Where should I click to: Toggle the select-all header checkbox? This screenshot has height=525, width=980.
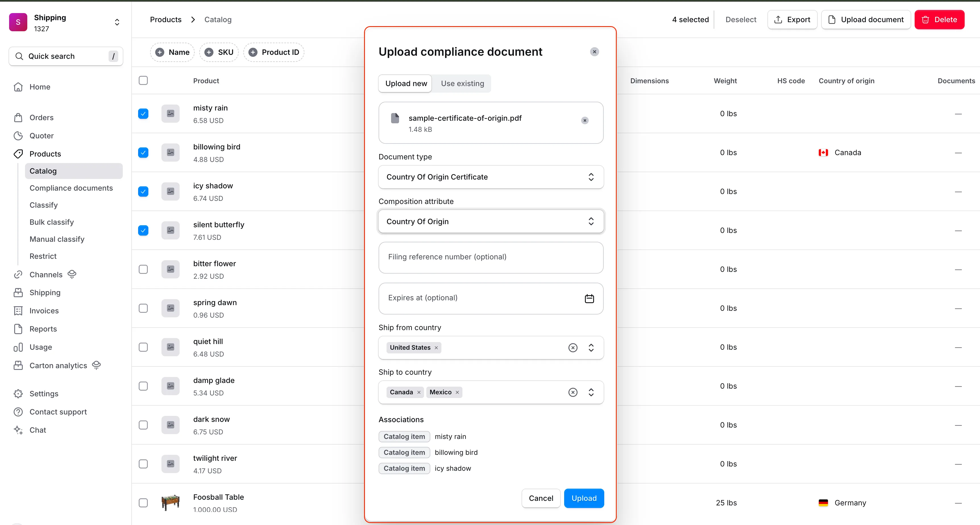(143, 81)
